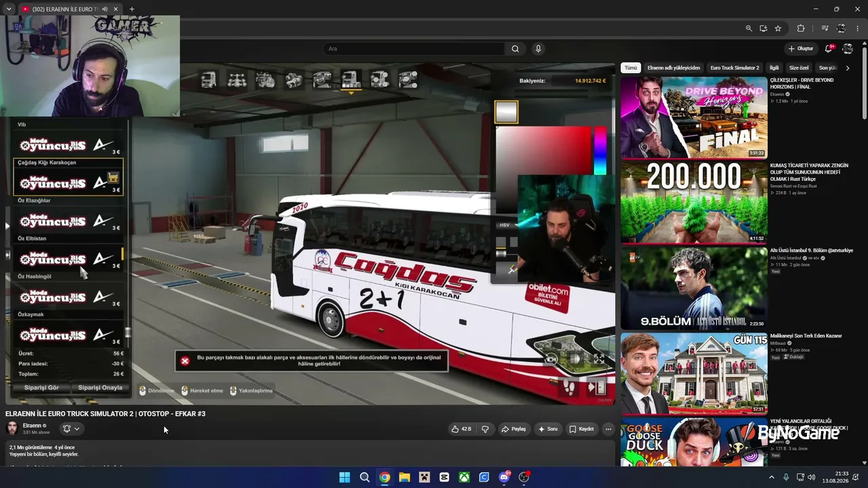Click the red X warning icon in the game
This screenshot has width=868, height=488.
(x=185, y=361)
